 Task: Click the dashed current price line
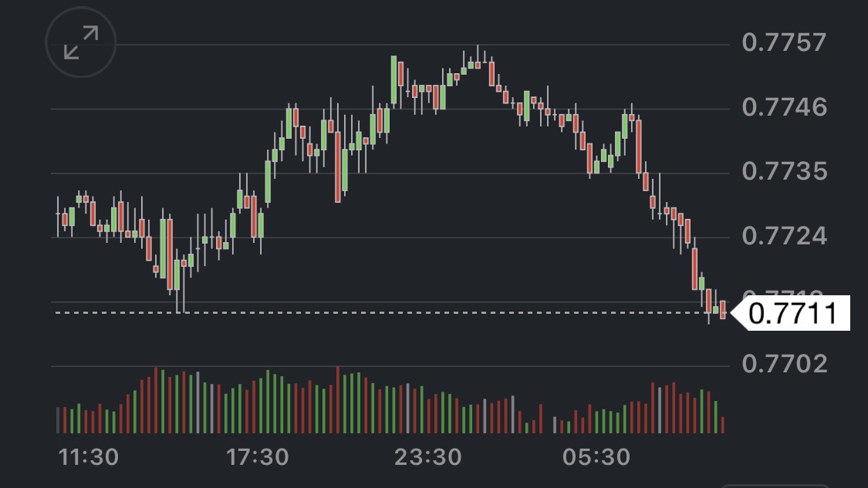coord(386,312)
